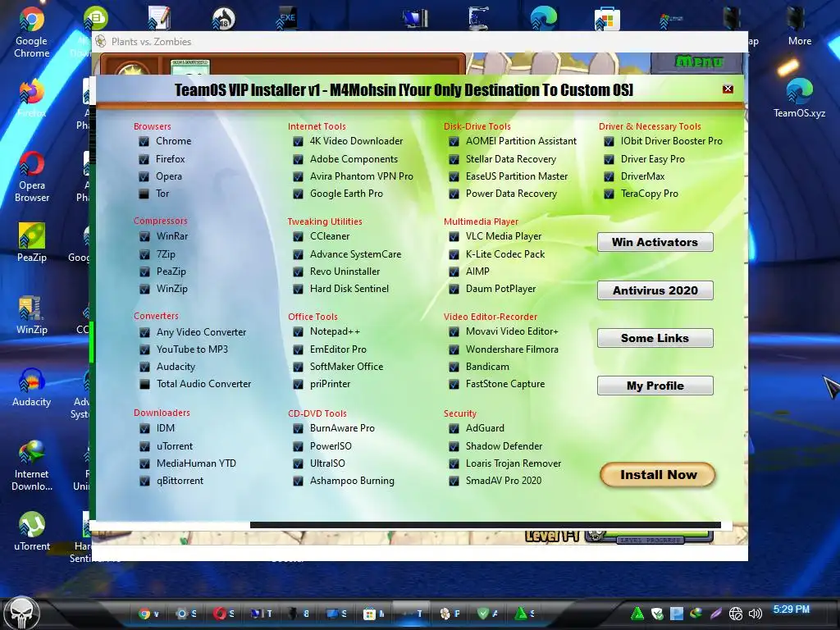Close the TeamOS VIP Installer window

(x=728, y=89)
